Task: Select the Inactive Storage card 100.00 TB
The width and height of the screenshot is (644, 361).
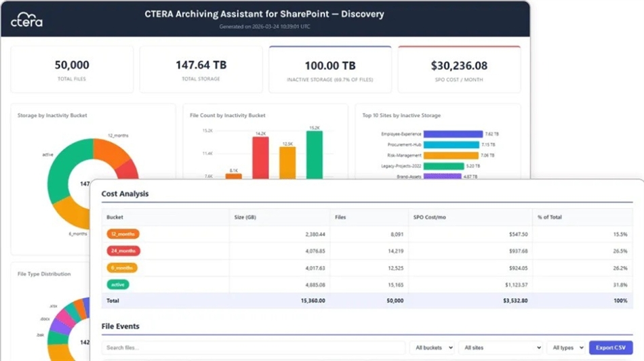Action: (x=330, y=69)
